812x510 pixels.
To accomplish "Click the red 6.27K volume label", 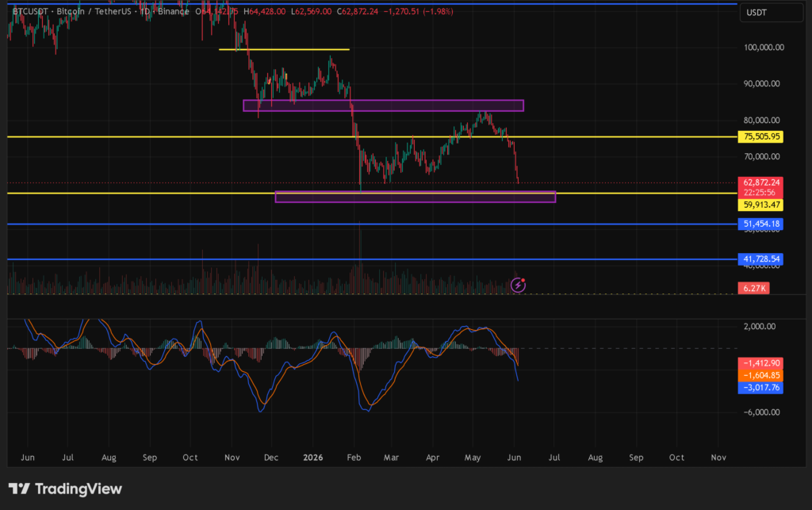I will 753,289.
